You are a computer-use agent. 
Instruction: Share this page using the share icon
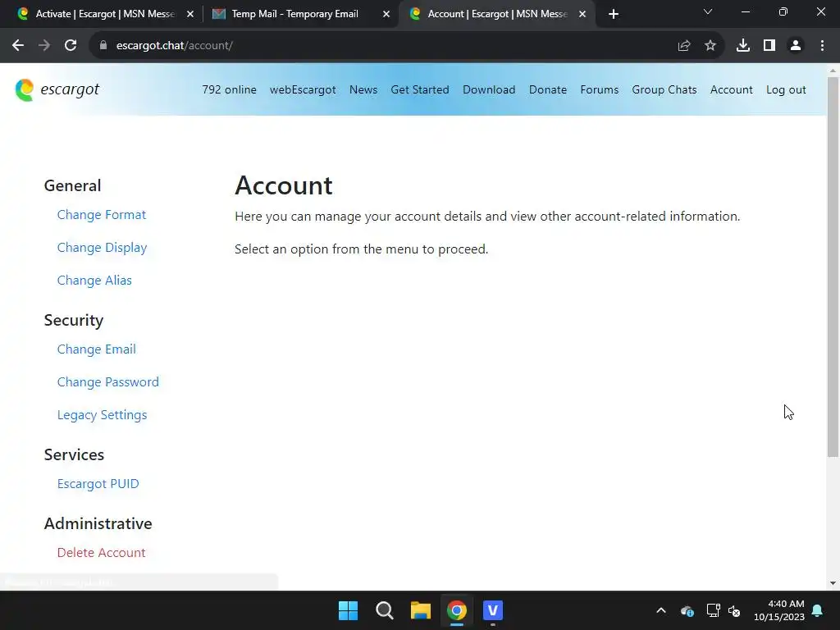point(684,46)
